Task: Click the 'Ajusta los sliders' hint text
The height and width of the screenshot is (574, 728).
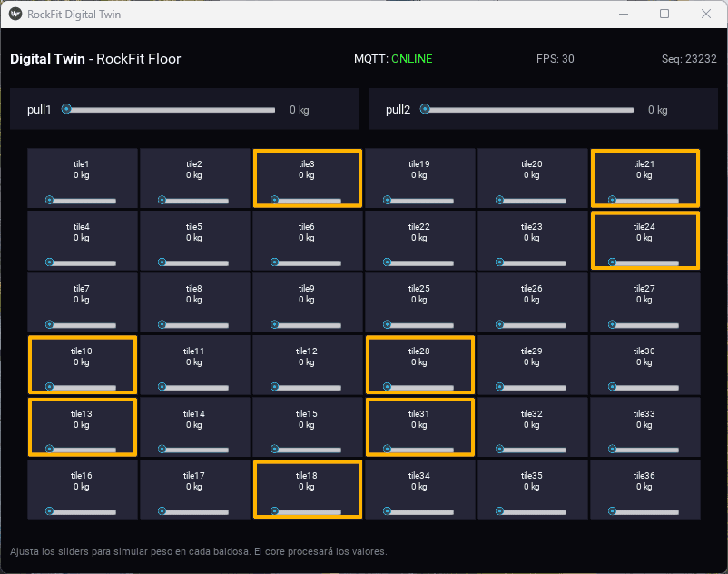Action: point(198,551)
